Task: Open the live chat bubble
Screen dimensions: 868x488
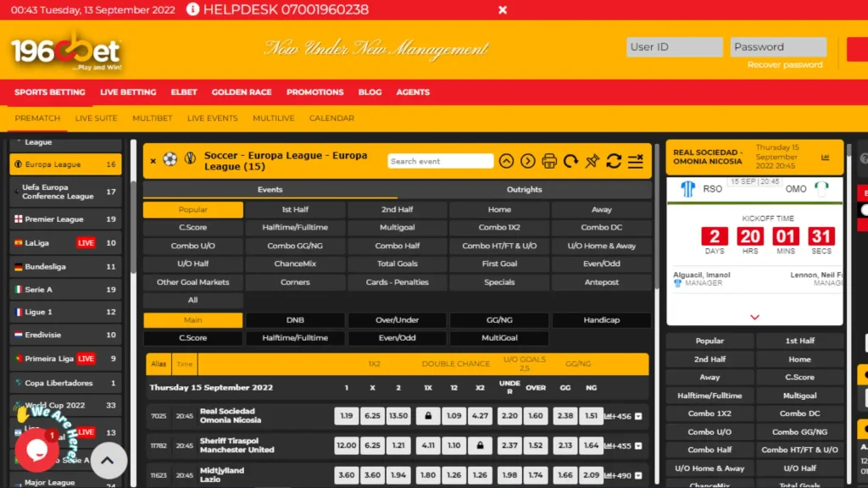Action: (x=37, y=450)
